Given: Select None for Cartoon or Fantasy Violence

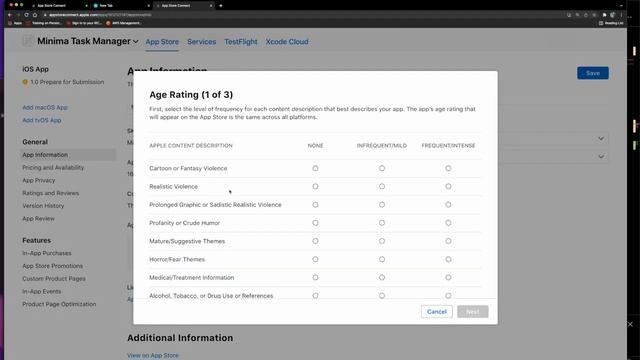Looking at the screenshot, I should [x=315, y=168].
